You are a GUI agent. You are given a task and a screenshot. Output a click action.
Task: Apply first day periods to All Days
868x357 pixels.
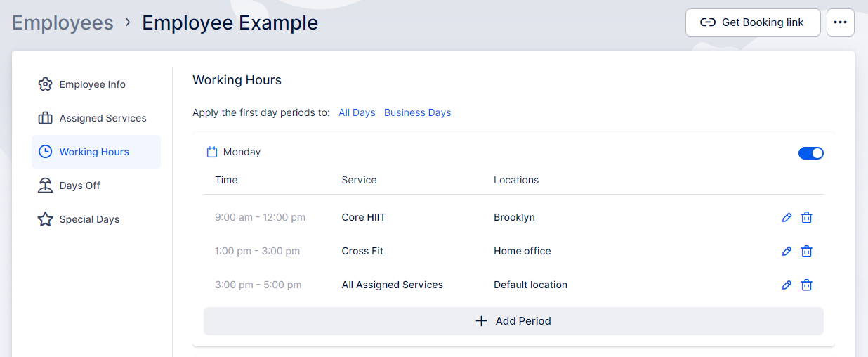[x=357, y=112]
